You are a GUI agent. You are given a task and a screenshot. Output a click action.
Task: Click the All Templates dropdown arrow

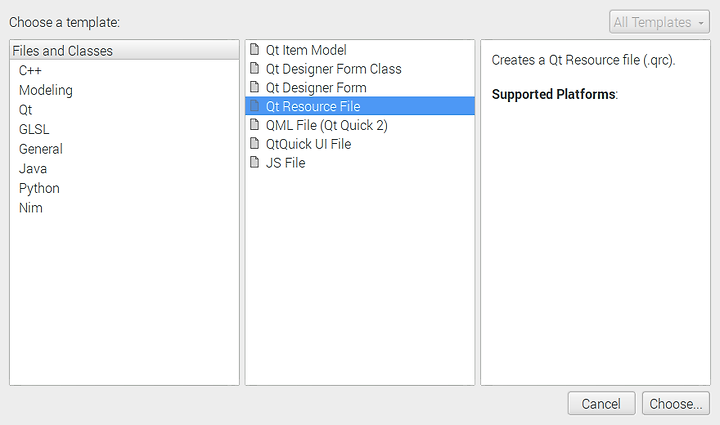pos(701,23)
